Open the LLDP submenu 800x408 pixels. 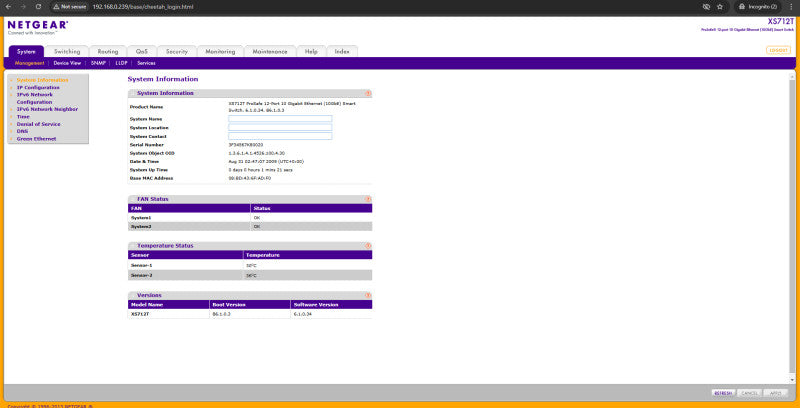(x=121, y=63)
